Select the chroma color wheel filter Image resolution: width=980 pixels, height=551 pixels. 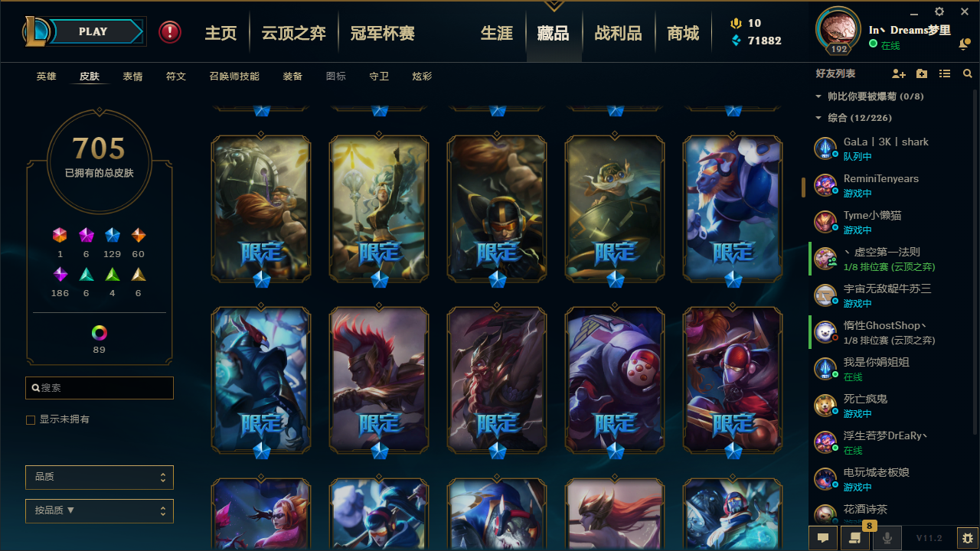[99, 333]
